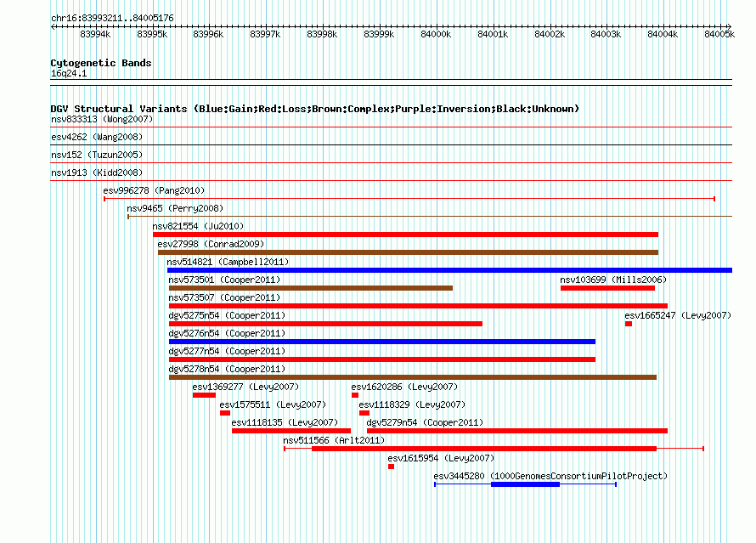Click the Cytogenetic Bands track title

point(101,63)
